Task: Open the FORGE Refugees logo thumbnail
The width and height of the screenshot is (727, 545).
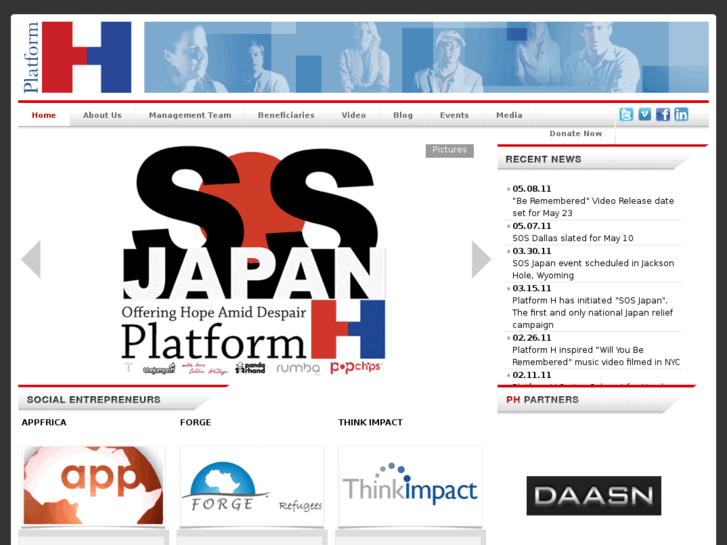Action: 252,486
